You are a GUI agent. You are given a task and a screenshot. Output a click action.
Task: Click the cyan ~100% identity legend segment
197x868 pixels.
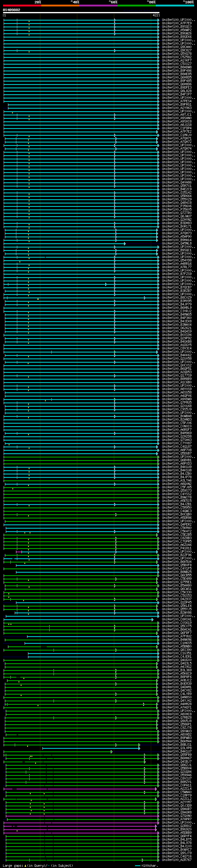point(175,6)
